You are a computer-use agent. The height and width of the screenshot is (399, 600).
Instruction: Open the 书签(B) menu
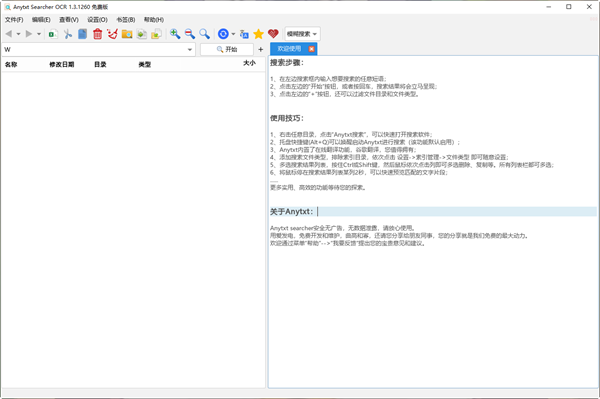point(126,20)
